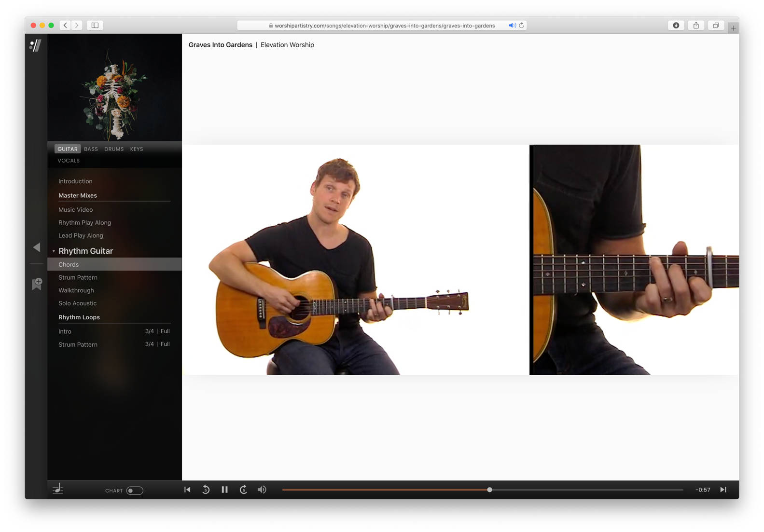Skip to next lesson
764x532 pixels.
coord(723,490)
